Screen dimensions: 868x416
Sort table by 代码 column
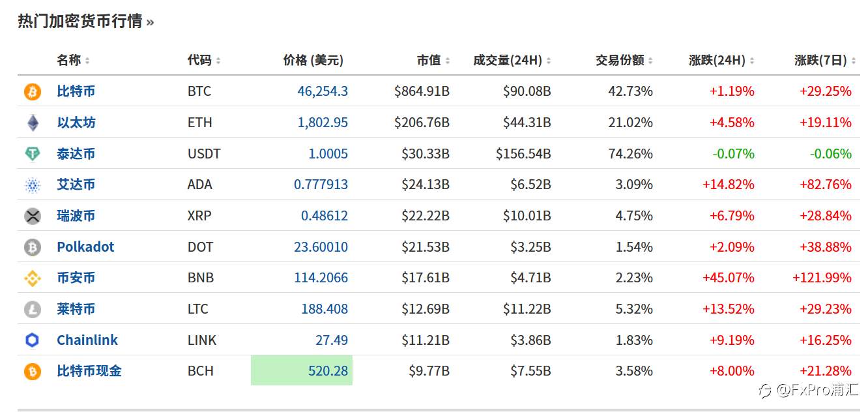click(x=204, y=60)
